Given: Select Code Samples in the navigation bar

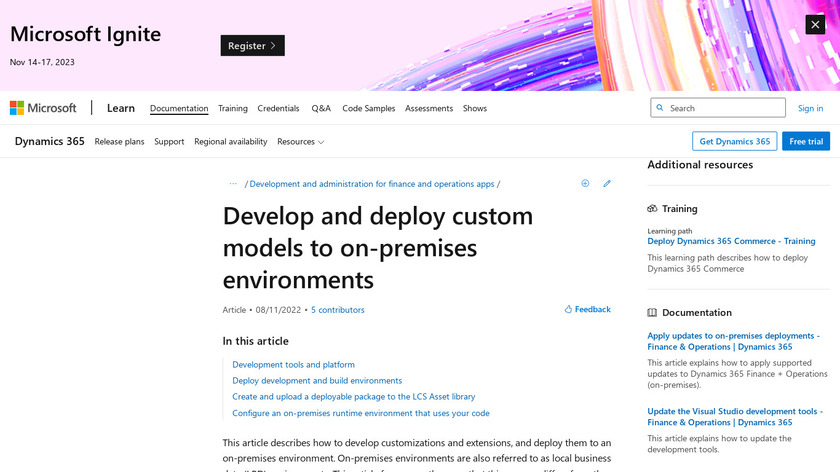Looking at the screenshot, I should click(368, 108).
